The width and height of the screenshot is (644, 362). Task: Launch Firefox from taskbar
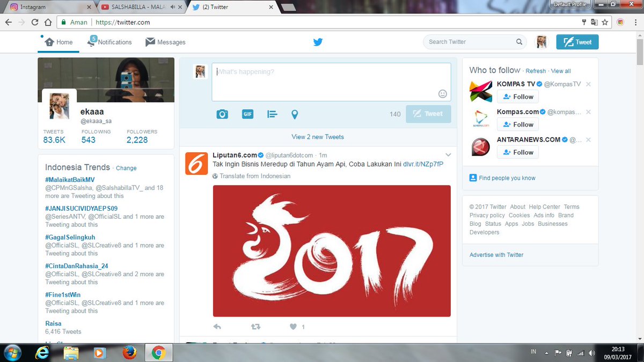(129, 352)
